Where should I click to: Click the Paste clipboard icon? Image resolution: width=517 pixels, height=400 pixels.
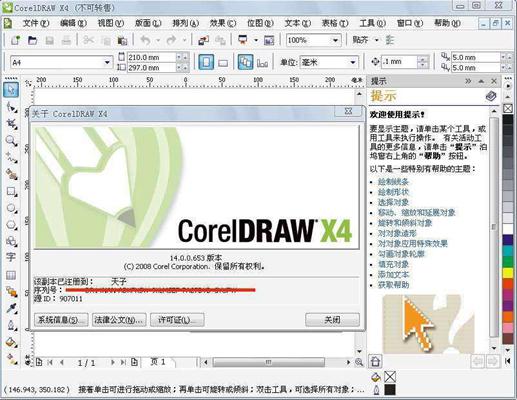122,40
